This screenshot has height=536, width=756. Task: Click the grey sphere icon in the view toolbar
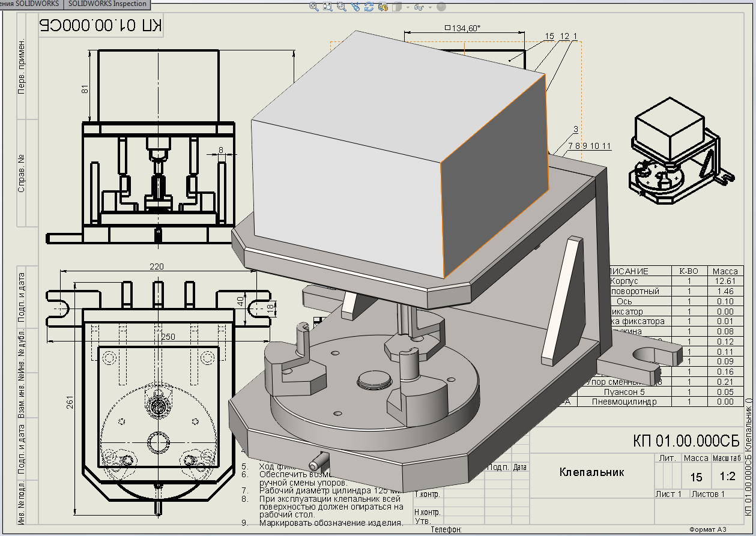pos(441,7)
